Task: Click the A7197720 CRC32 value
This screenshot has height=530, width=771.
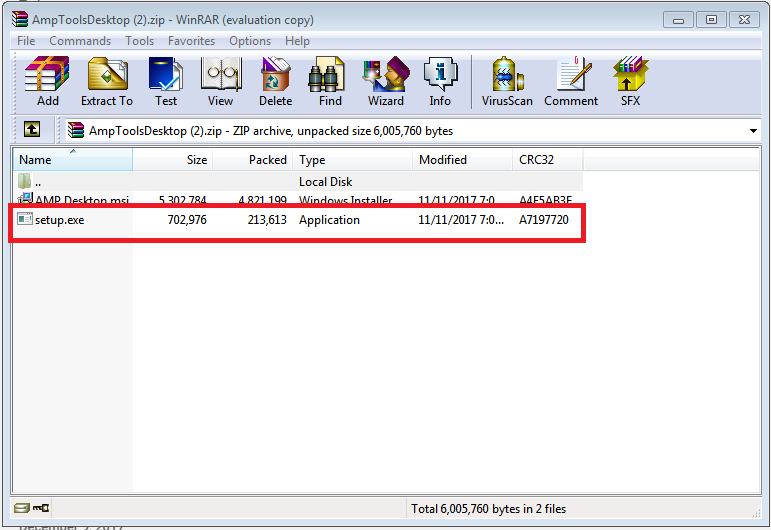Action: (x=544, y=219)
